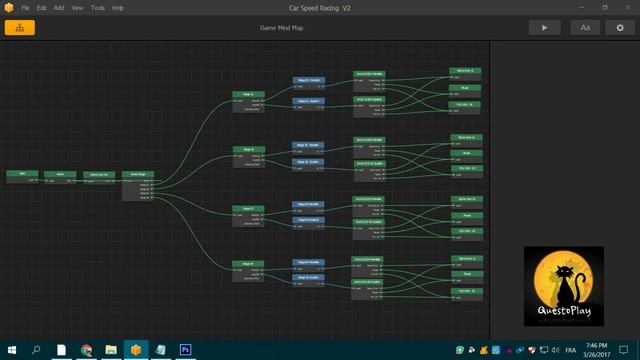
Task: Open Google Chrome from taskbar
Action: pyautogui.click(x=86, y=350)
